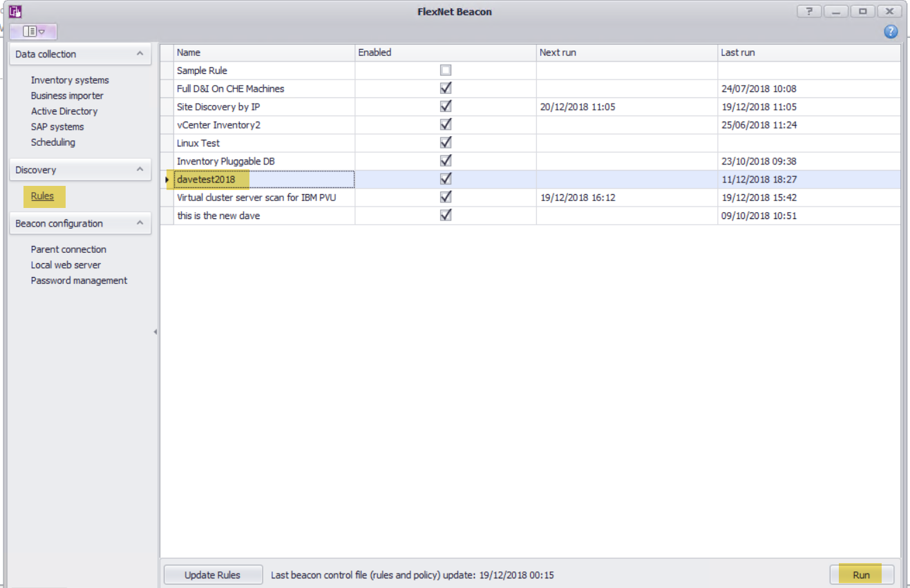Viewport: 910px width, 588px height.
Task: Click the title bar question mark button
Action: click(x=809, y=11)
